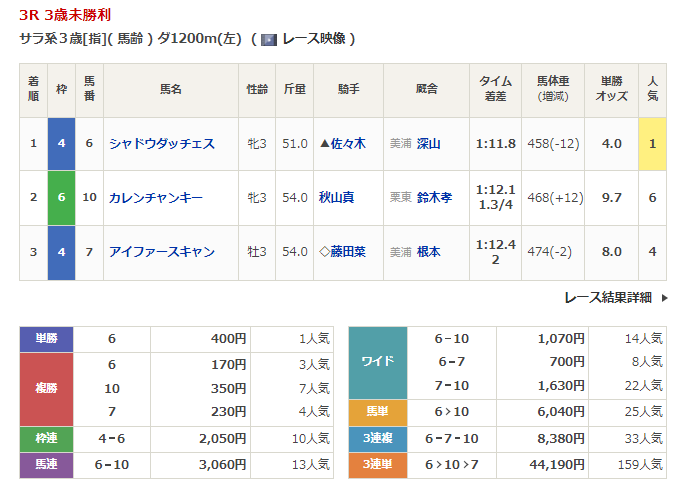
Task: Open the レース映像 video link
Action: point(314,39)
